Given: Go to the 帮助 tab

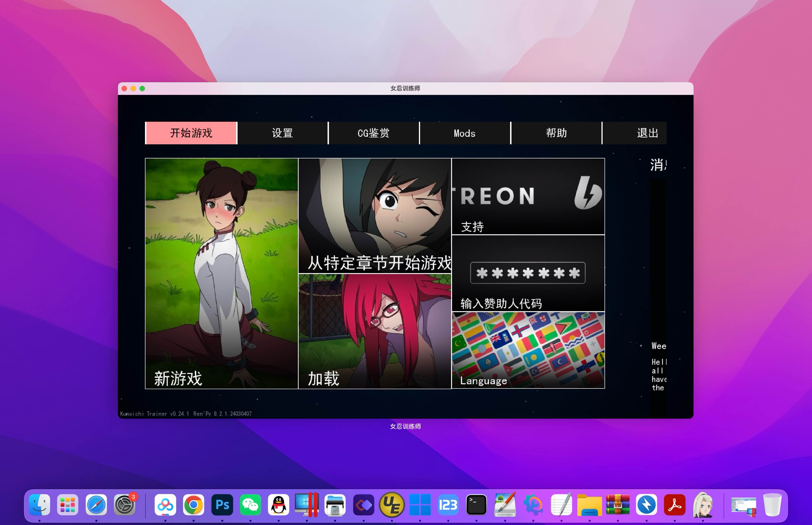Looking at the screenshot, I should pos(556,133).
